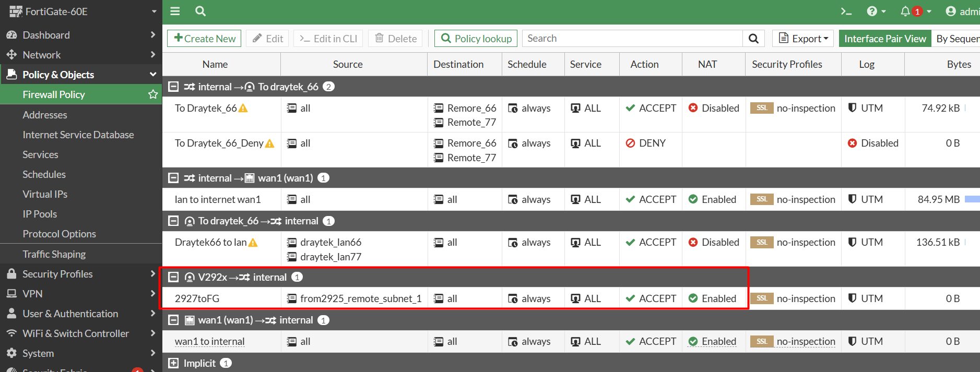The image size is (980, 372).
Task: Open Policy lookup
Action: [x=476, y=39]
